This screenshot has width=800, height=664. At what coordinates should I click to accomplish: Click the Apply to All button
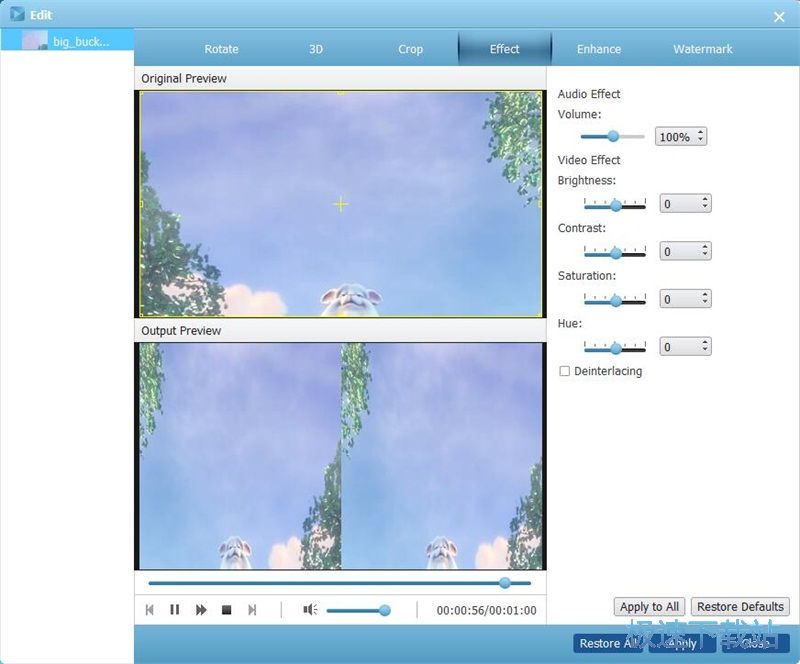click(649, 606)
